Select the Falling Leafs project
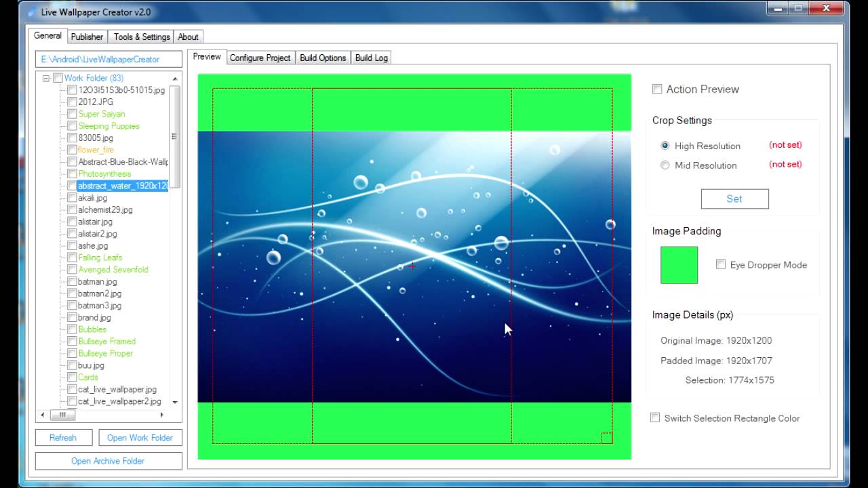 pos(100,258)
